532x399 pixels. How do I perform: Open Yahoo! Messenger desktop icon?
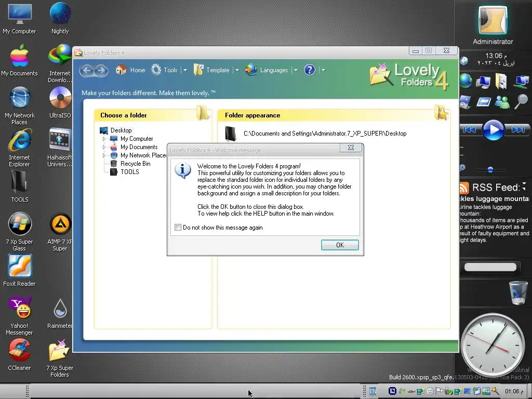click(19, 316)
